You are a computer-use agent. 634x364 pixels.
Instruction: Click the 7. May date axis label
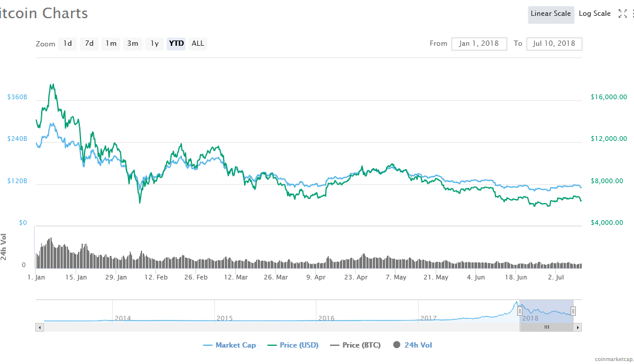pyautogui.click(x=396, y=278)
